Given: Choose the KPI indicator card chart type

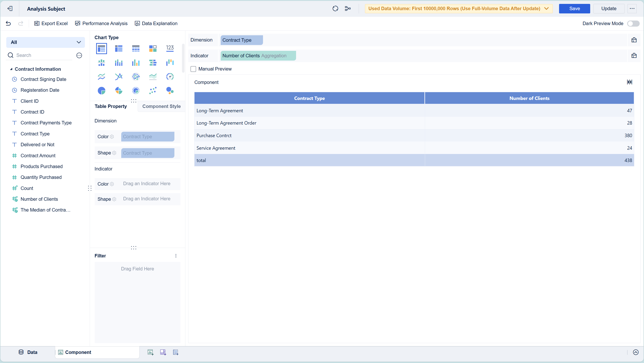Looking at the screenshot, I should pyautogui.click(x=170, y=48).
